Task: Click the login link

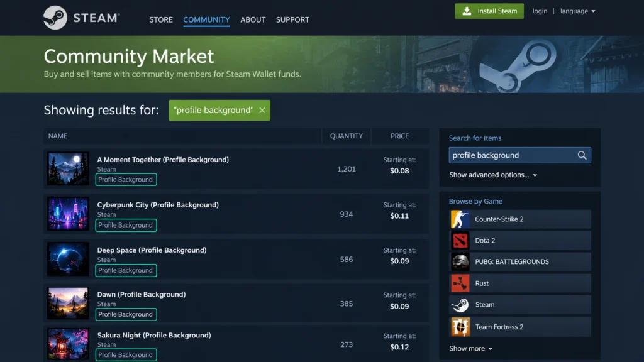Action: click(540, 11)
